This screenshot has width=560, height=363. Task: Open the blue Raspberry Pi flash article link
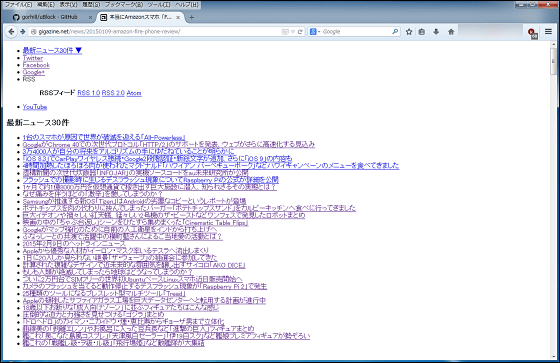151,180
